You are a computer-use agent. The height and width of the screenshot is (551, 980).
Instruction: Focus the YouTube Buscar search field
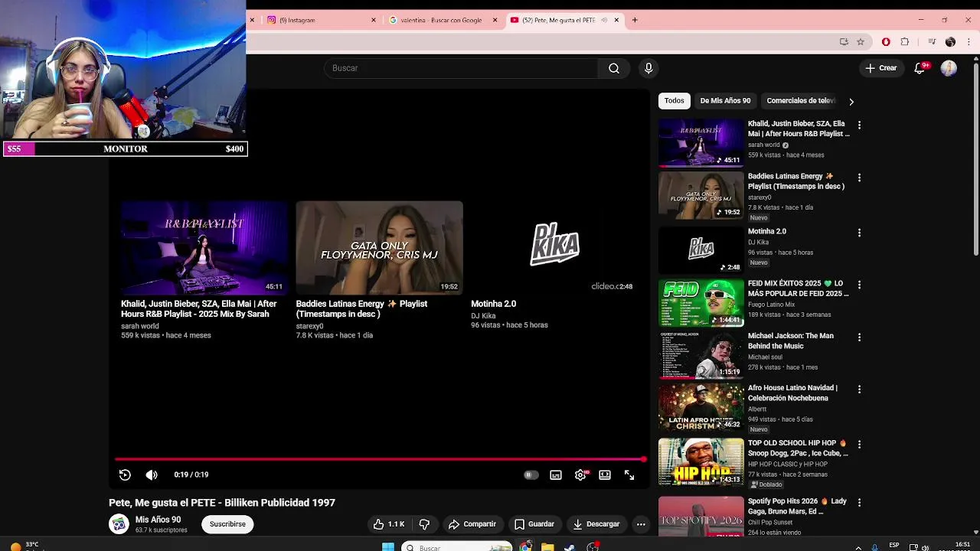461,68
